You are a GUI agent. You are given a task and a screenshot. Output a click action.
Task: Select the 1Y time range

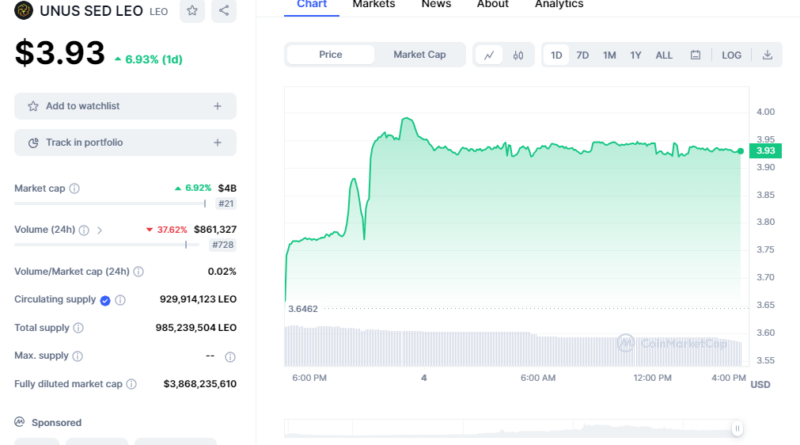tap(636, 55)
